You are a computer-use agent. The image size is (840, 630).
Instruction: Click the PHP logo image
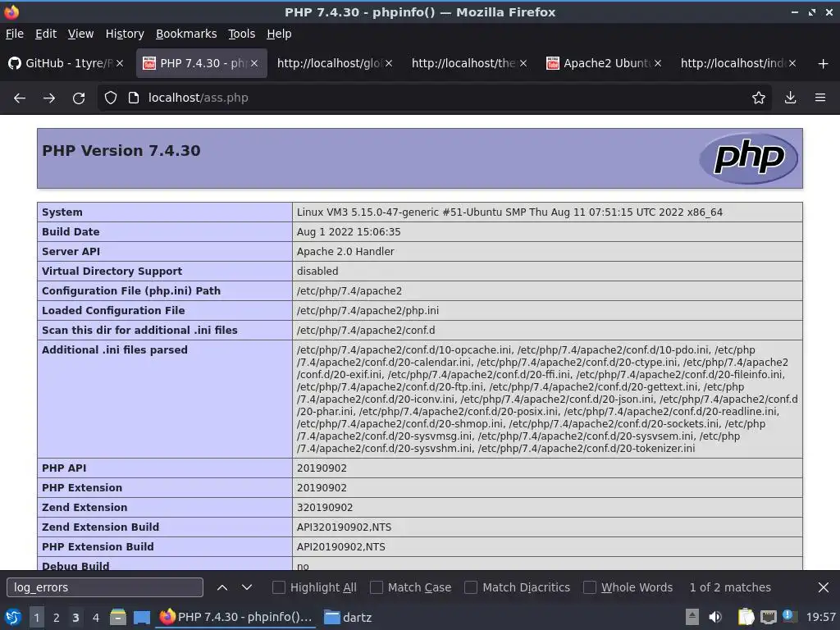click(748, 158)
